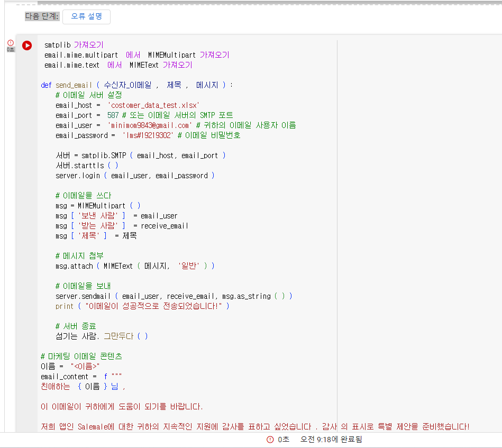Click the 'email.mime.multipart' import line
Image resolution: width=502 pixels, height=448 pixels.
pyautogui.click(x=136, y=55)
